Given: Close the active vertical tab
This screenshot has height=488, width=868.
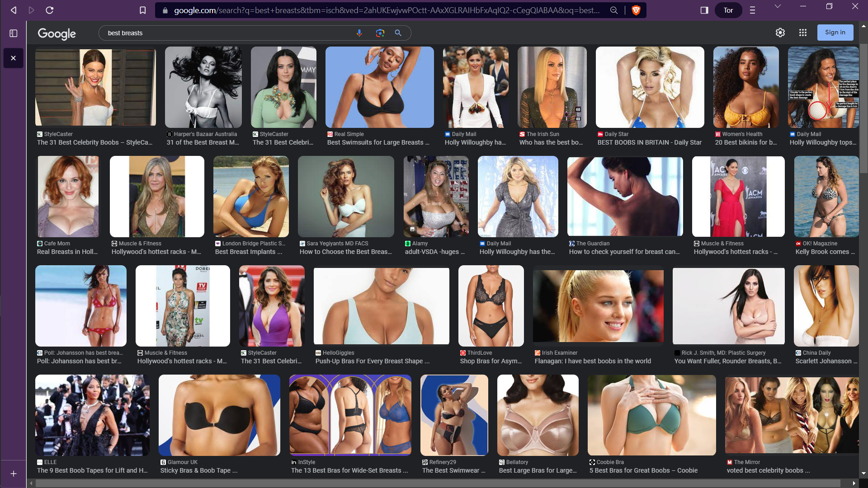Looking at the screenshot, I should [14, 58].
